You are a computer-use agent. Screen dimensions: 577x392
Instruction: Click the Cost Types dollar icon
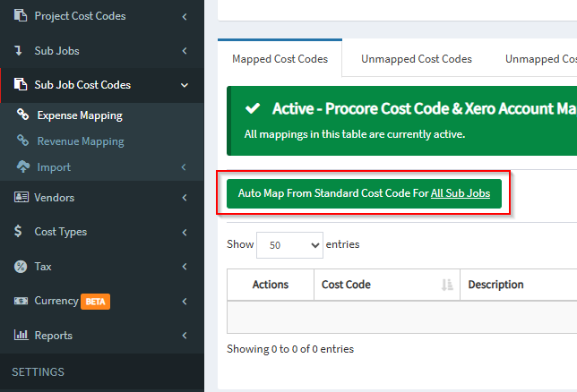pyautogui.click(x=18, y=231)
